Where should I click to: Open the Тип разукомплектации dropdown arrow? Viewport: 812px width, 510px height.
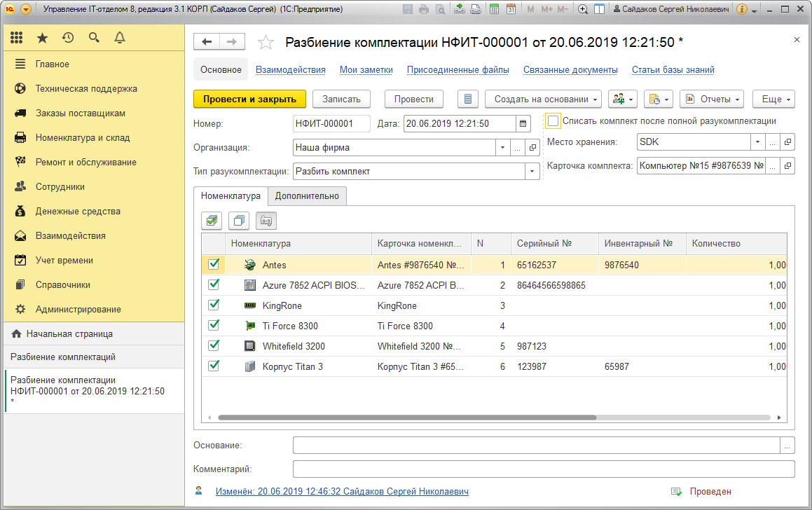click(x=532, y=172)
